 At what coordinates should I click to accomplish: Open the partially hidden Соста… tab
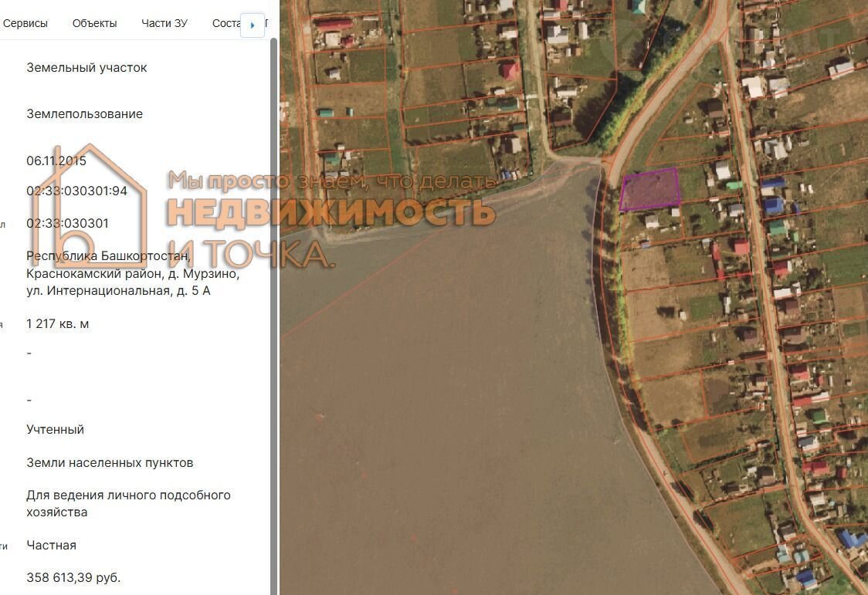[225, 23]
